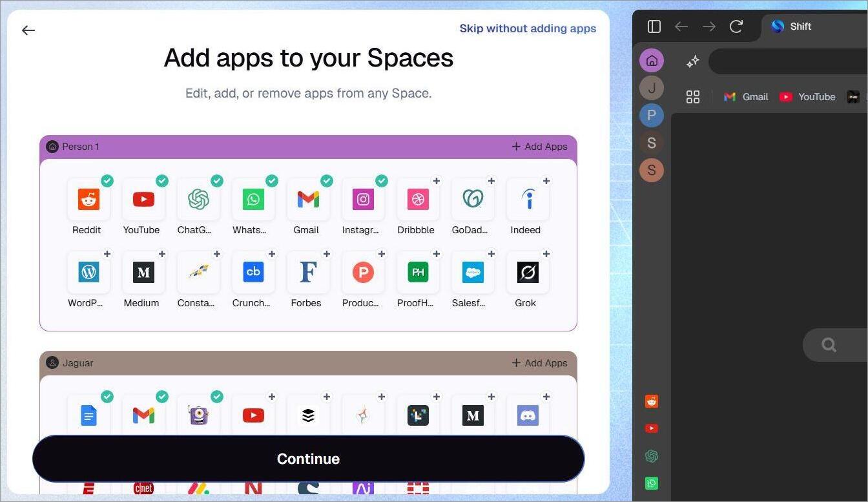Add the GoDaddy app to Person 1

pos(491,181)
